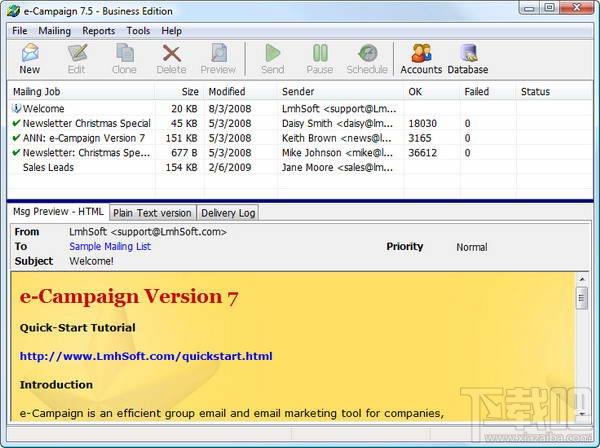
Task: Open the Sample Mailing List link
Action: coord(110,246)
